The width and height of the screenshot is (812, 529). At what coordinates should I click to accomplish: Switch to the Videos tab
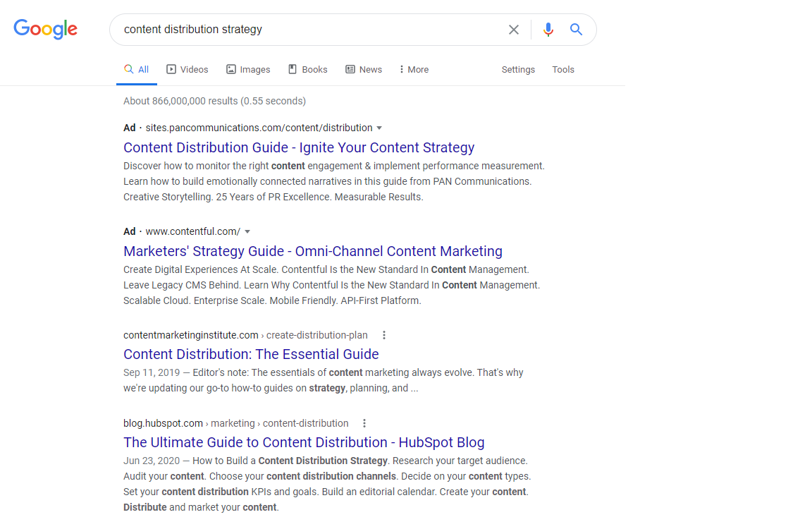187,69
